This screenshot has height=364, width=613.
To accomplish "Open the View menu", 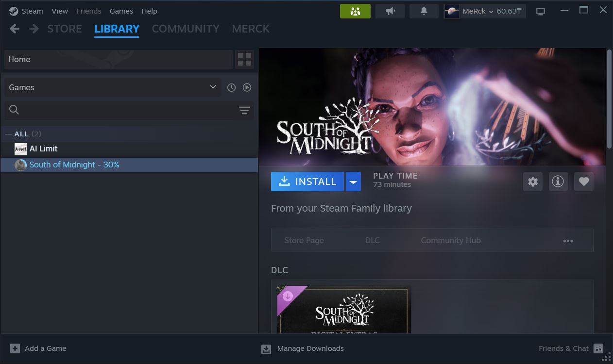I will [60, 11].
